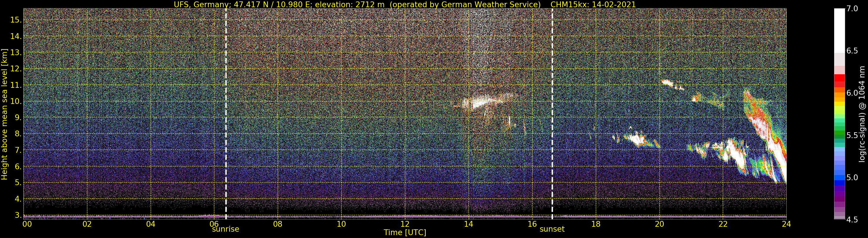Click the '9.' height tick label
This screenshot has width=868, height=238.
[18, 118]
